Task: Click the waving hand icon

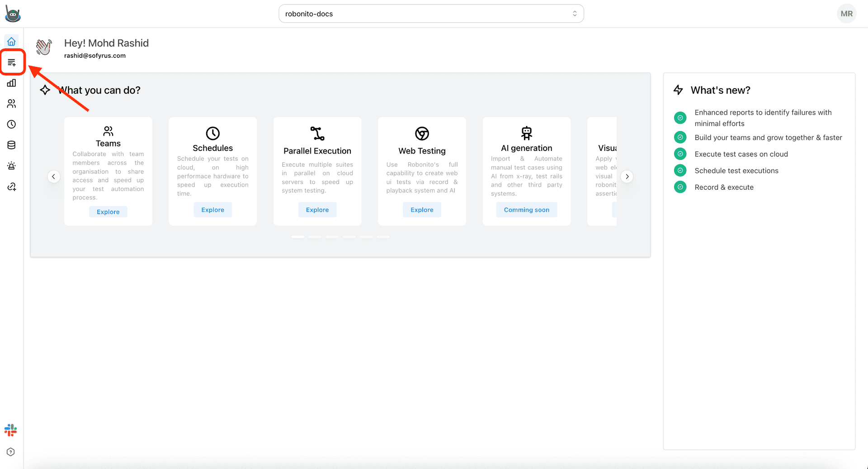Action: tap(44, 47)
